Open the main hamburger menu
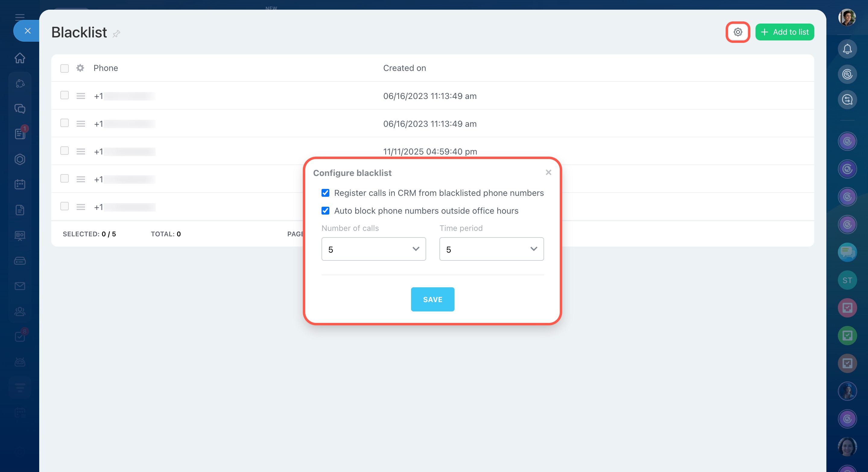Image resolution: width=868 pixels, height=472 pixels. (x=20, y=17)
